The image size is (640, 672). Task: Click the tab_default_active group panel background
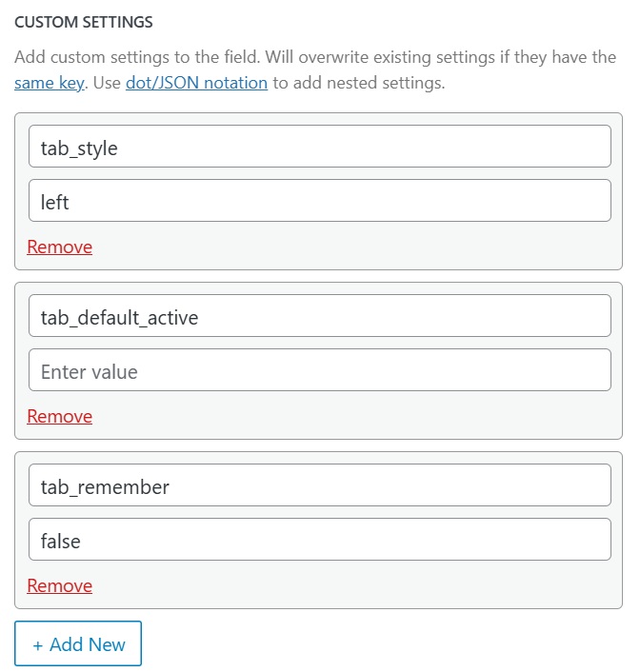[x=343, y=418]
